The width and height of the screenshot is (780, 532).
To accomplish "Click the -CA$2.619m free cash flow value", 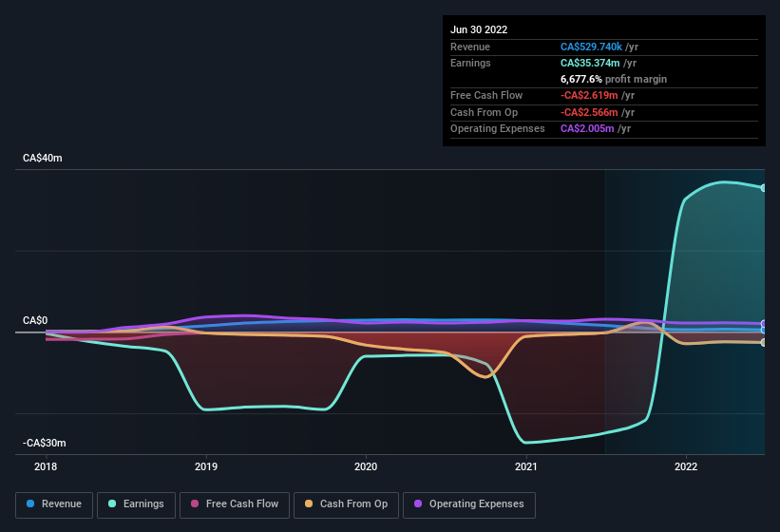I will (589, 95).
